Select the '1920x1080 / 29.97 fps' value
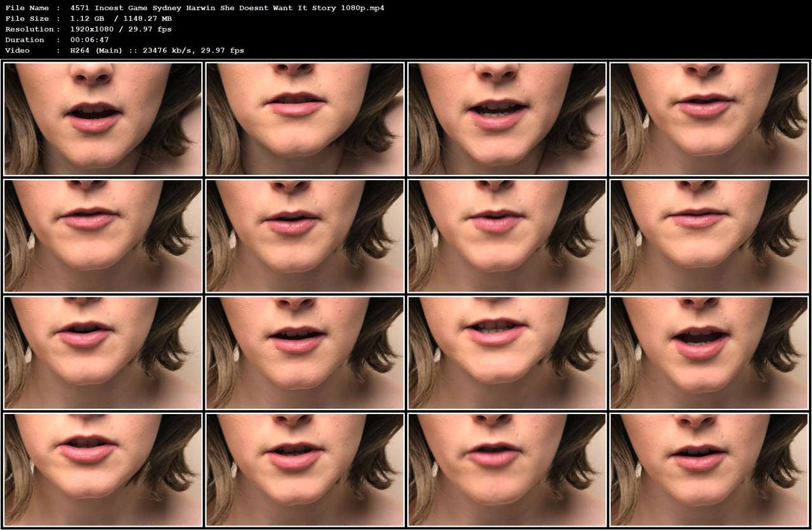This screenshot has width=812, height=530. pos(121,29)
